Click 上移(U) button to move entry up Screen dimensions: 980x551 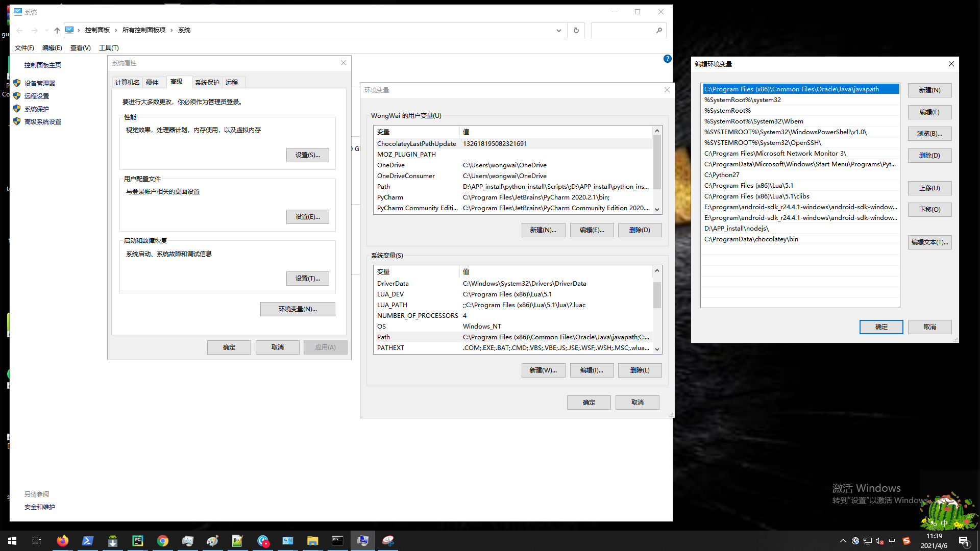tap(929, 188)
